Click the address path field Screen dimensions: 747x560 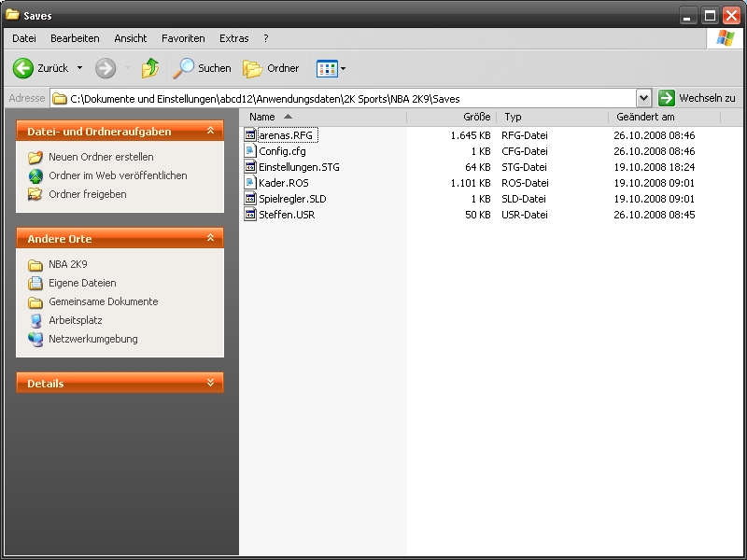(343, 99)
